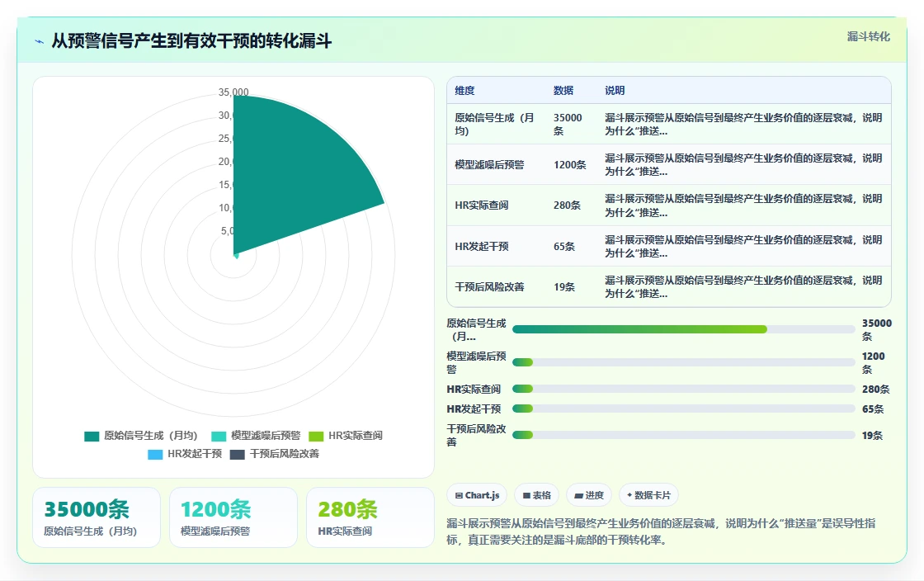The width and height of the screenshot is (924, 581).
Task: Click the 19条 value beside the progress bar
Action: (872, 436)
